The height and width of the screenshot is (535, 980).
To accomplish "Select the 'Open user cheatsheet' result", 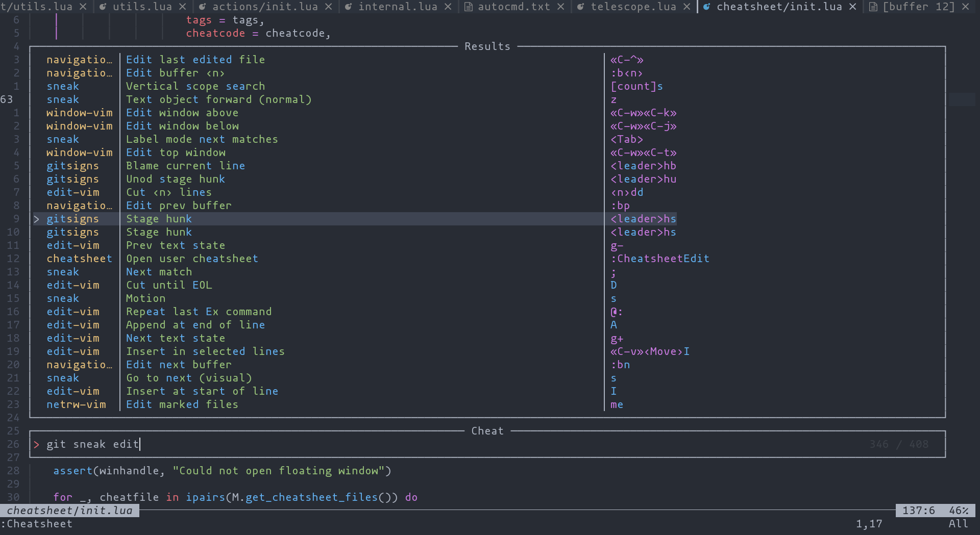I will pos(192,259).
